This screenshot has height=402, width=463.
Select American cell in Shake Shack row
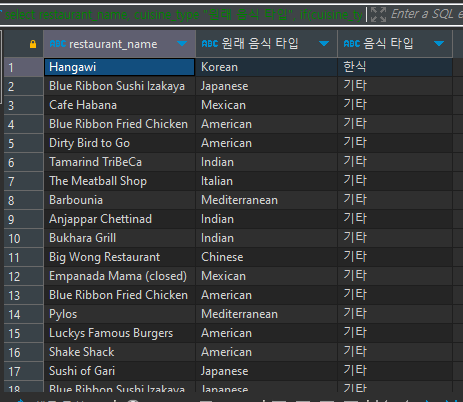267,352
